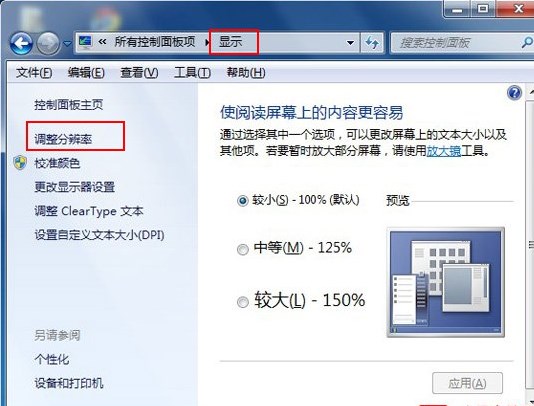Open the 放大镜 hyperlink
The width and height of the screenshot is (534, 406).
pos(444,151)
